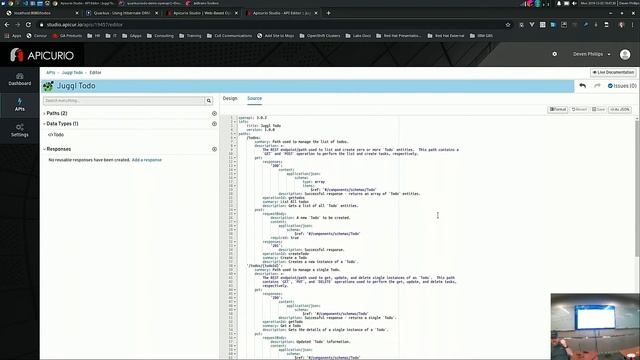640x360 pixels.
Task: Switch to the Apicurio Studio Web-Based tab
Action: [201, 13]
